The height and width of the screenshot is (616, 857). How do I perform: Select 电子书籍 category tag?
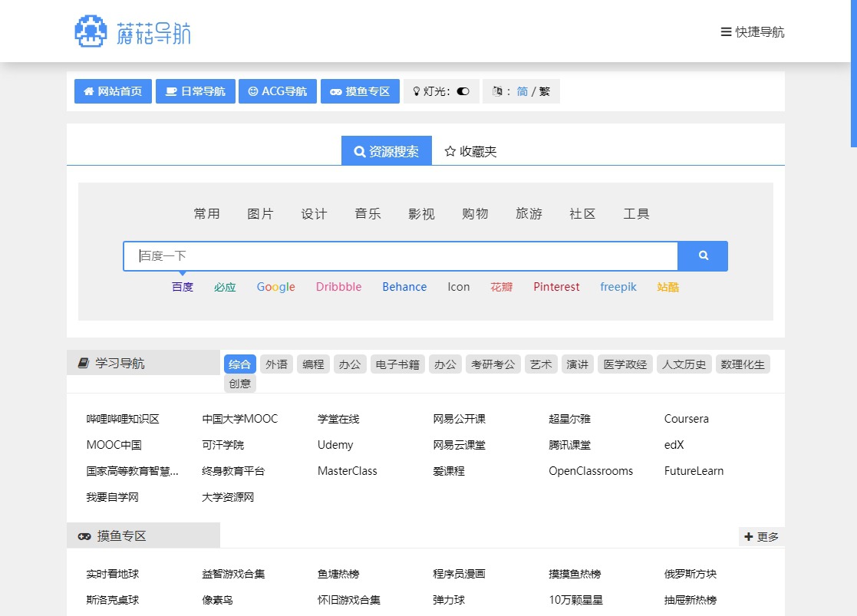397,364
